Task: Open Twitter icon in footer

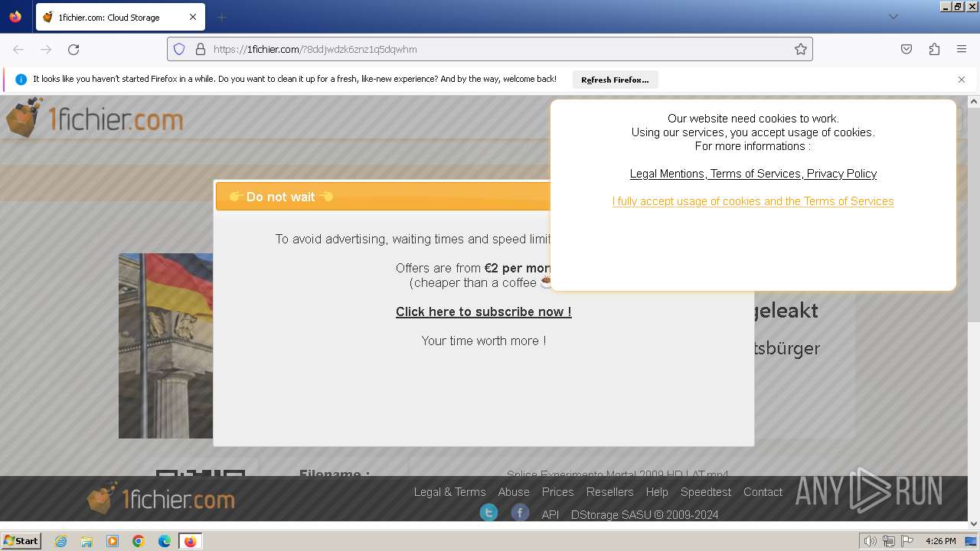Action: pos(488,513)
